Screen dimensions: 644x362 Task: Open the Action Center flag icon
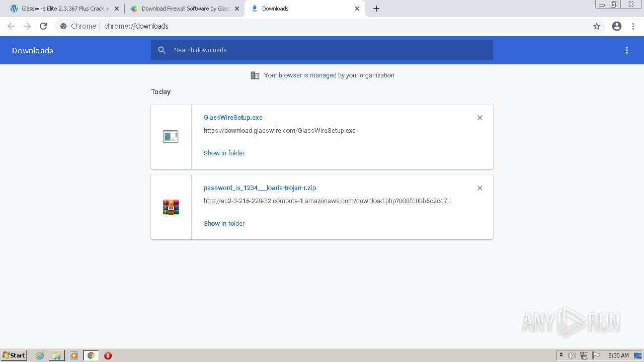596,355
